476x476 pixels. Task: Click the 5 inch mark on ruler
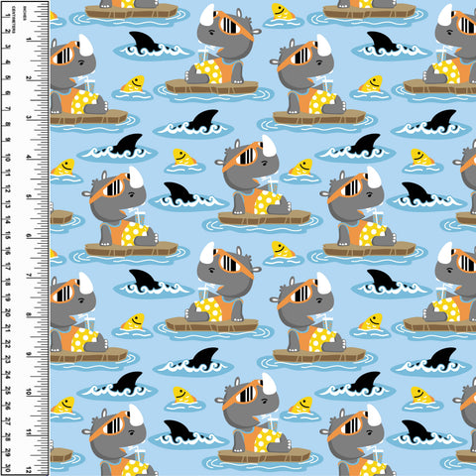pyautogui.click(x=29, y=196)
